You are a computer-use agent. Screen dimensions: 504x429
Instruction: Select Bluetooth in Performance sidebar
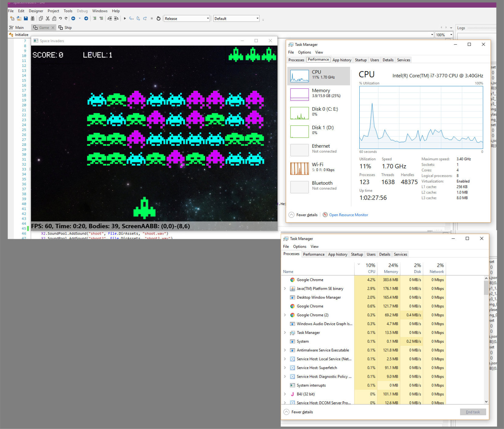coord(319,187)
